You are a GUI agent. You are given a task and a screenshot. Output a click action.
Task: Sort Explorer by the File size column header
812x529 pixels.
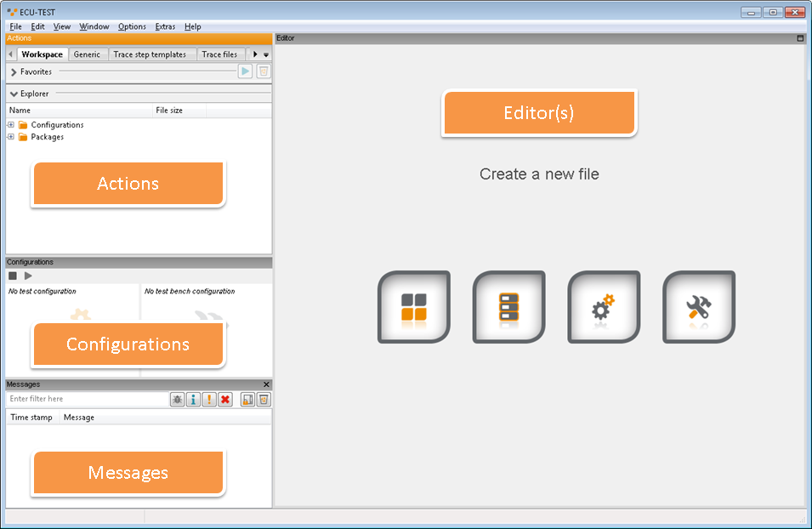[x=179, y=111]
